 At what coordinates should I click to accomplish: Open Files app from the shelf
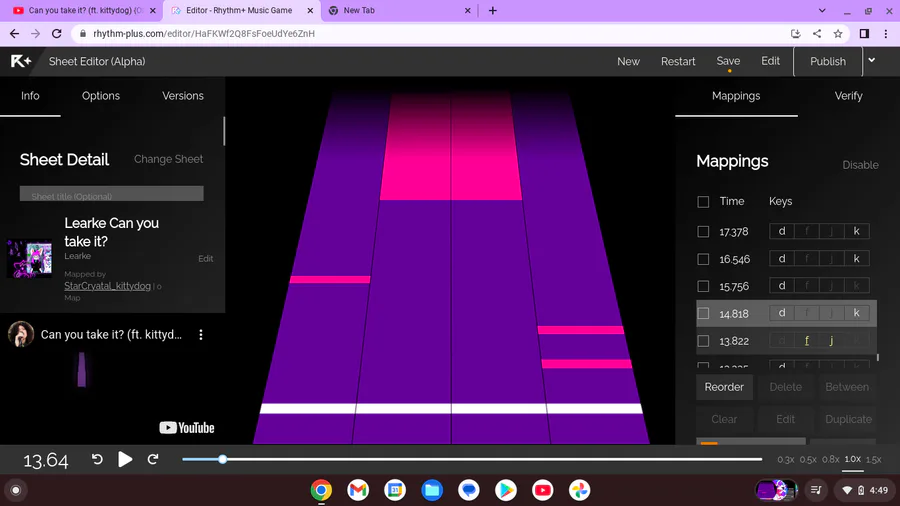tap(432, 490)
